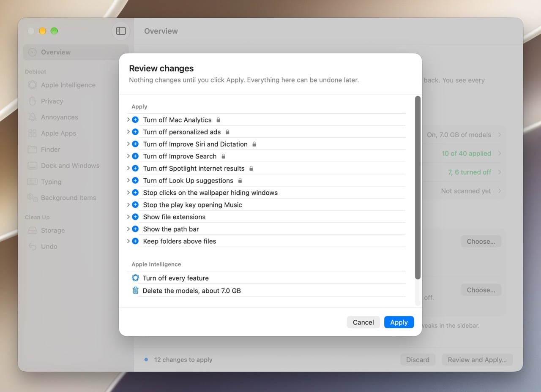541x392 pixels.
Task: Click the lock icon next to Improve Search
Action: [x=224, y=156]
